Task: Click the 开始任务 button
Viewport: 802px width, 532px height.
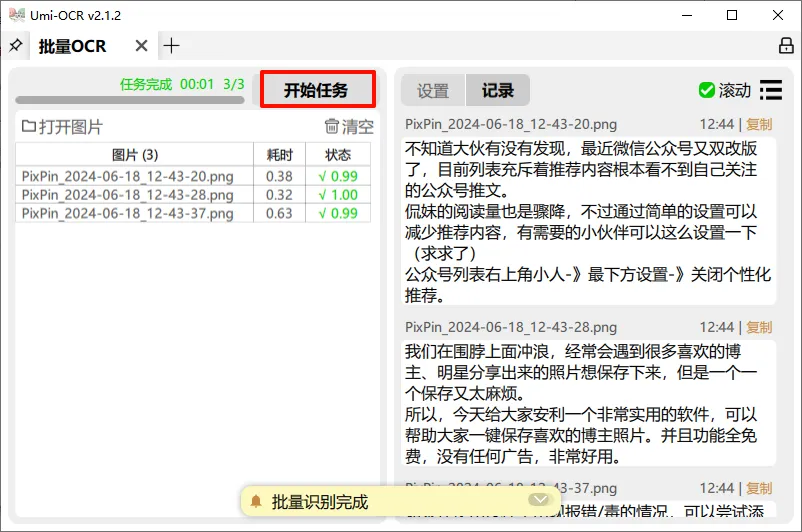Action: click(x=318, y=90)
